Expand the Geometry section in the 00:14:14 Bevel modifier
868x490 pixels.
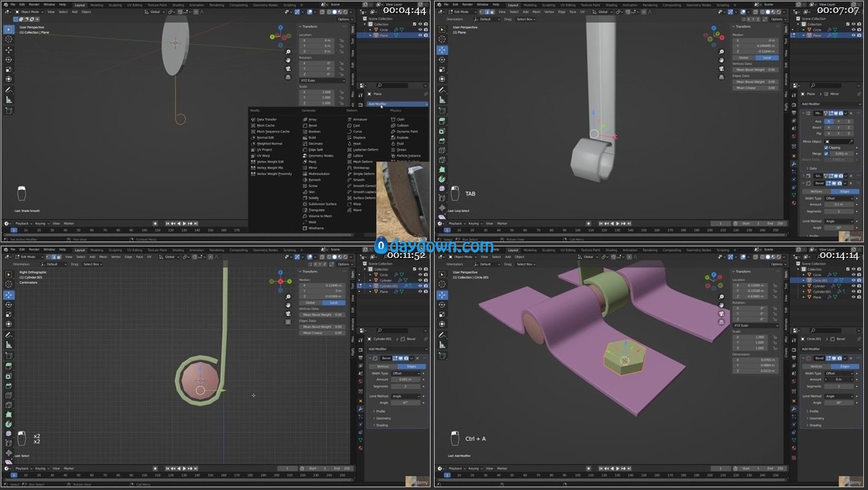[x=815, y=419]
